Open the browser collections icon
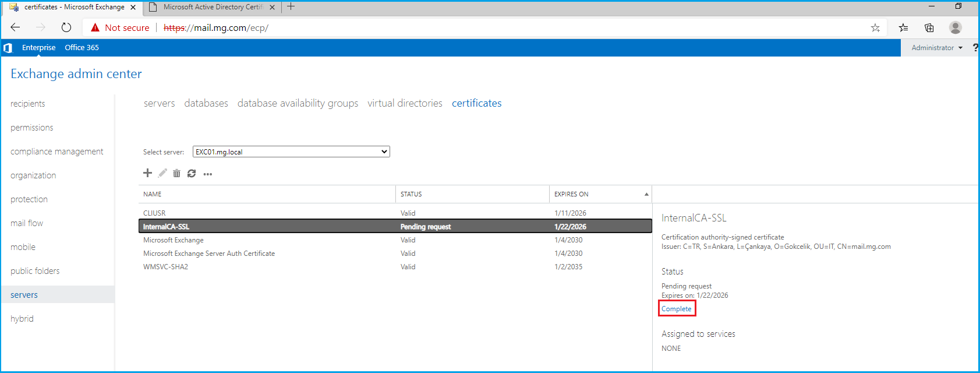 929,27
